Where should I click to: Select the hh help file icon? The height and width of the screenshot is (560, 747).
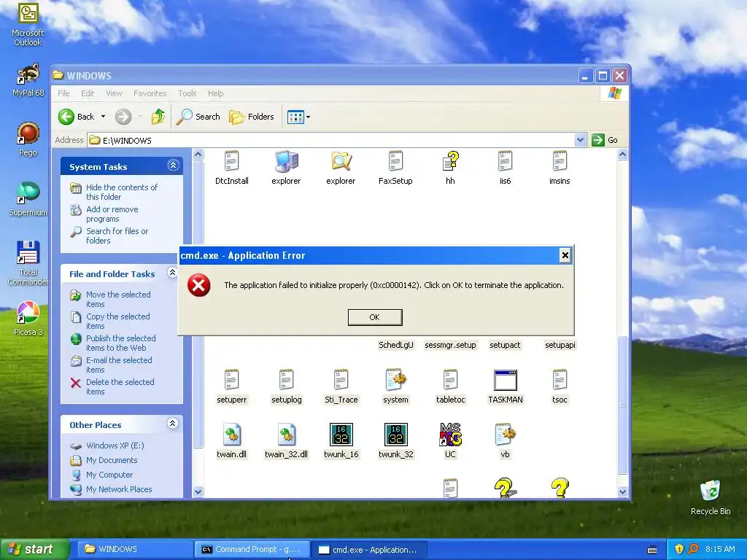coord(450,161)
